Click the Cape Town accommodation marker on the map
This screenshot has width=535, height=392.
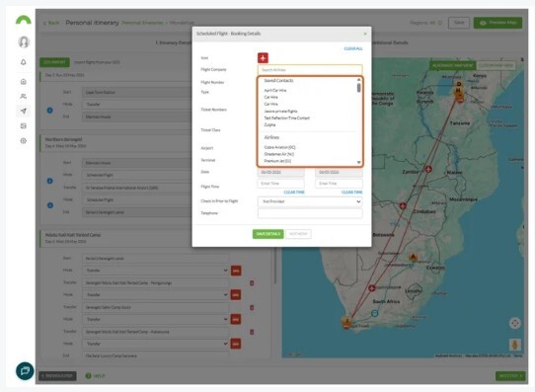(346, 323)
